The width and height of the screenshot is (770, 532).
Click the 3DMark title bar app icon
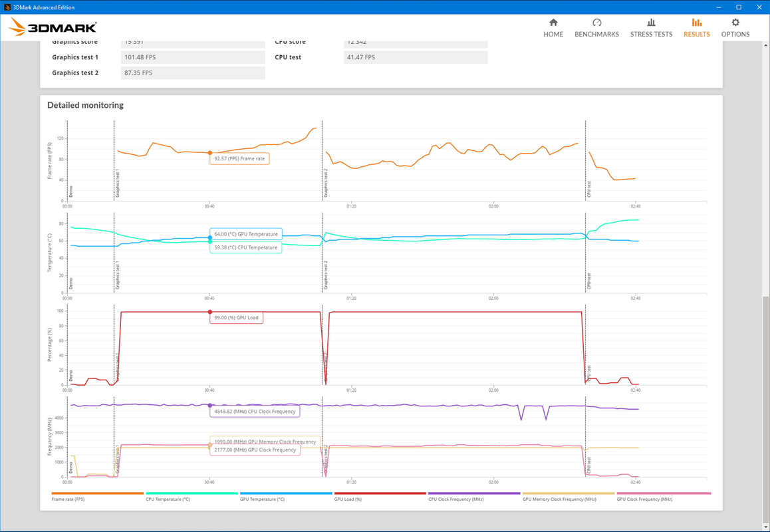click(7, 7)
